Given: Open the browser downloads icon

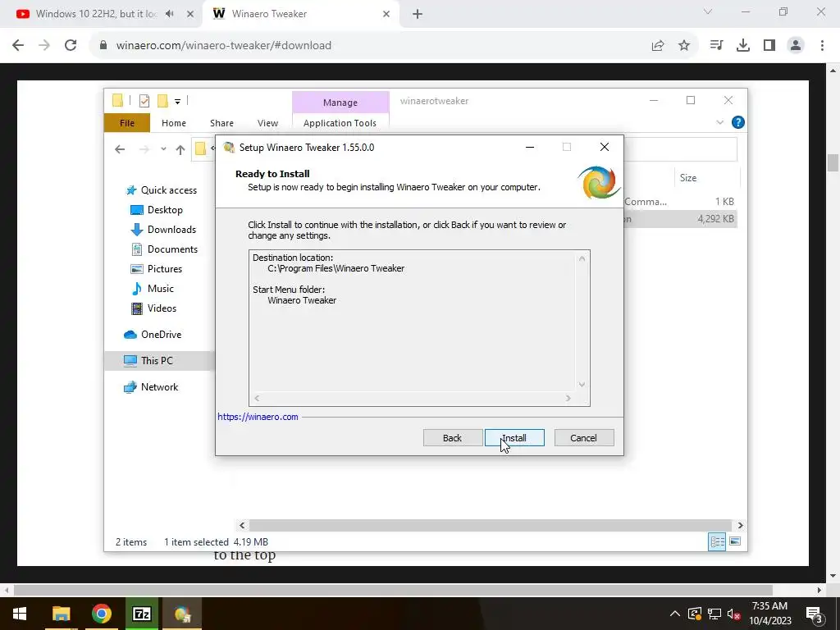Looking at the screenshot, I should 743,46.
